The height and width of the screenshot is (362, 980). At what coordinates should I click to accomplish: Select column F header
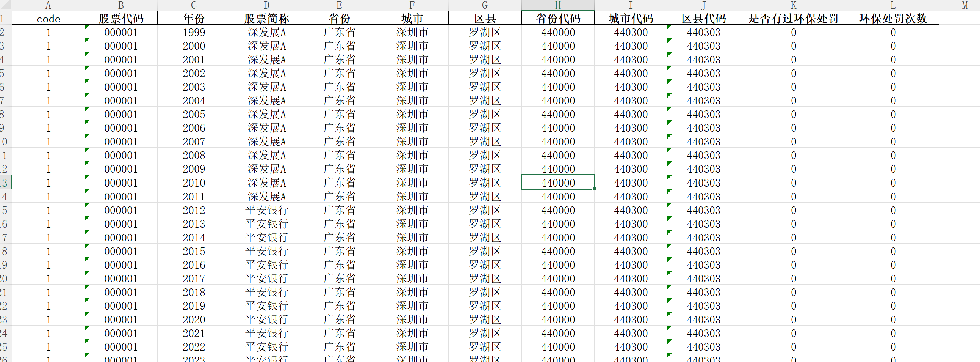[x=412, y=5]
